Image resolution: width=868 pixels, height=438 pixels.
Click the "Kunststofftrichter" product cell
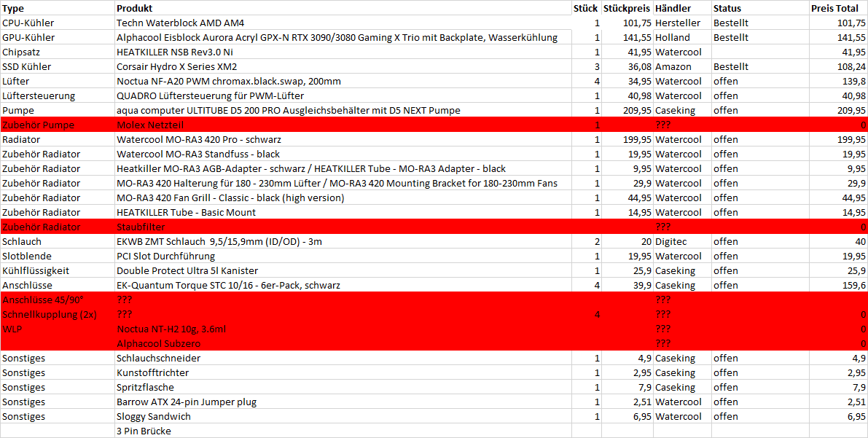343,372
